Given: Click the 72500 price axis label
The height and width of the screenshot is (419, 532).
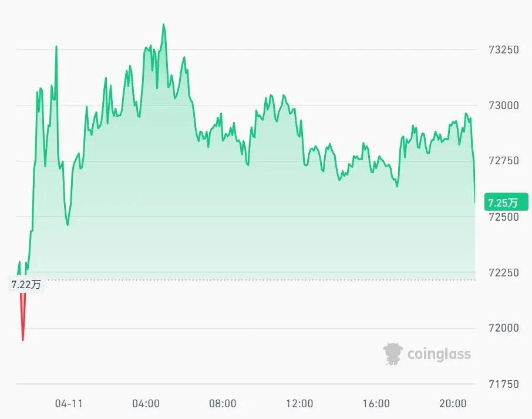Looking at the screenshot, I should coord(503,217).
